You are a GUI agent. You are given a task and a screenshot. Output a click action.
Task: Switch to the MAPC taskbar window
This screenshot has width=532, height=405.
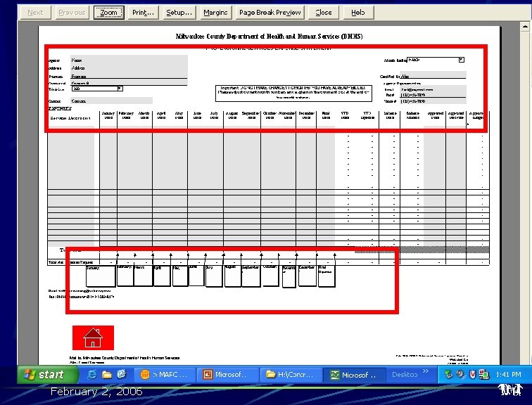click(x=165, y=375)
